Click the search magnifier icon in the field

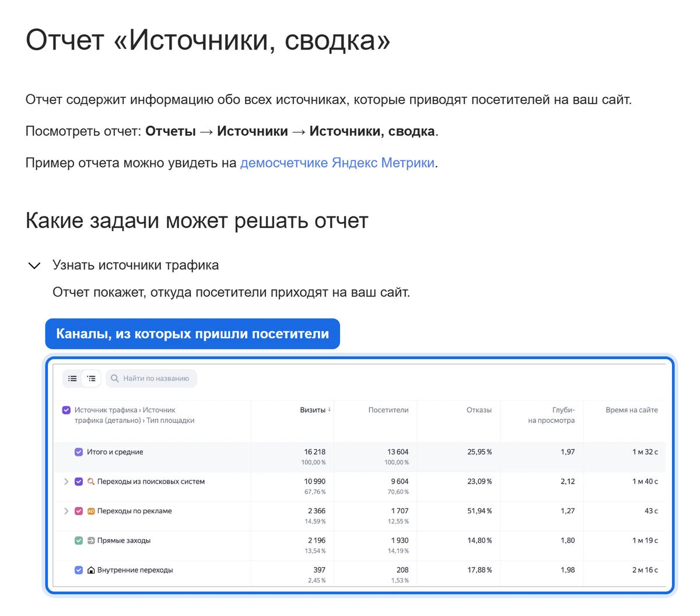pyautogui.click(x=115, y=379)
